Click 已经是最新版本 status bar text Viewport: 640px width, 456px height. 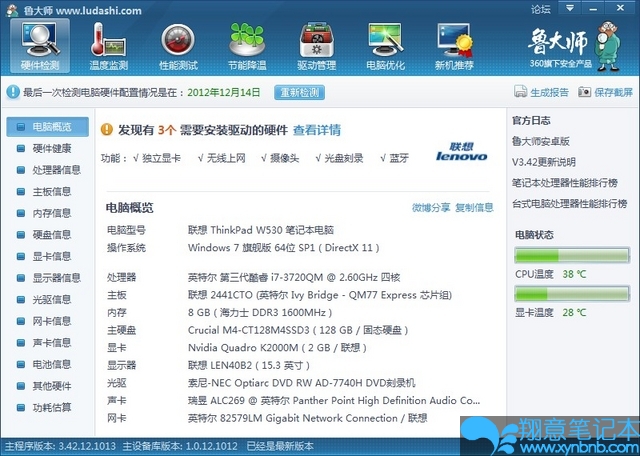(280, 446)
